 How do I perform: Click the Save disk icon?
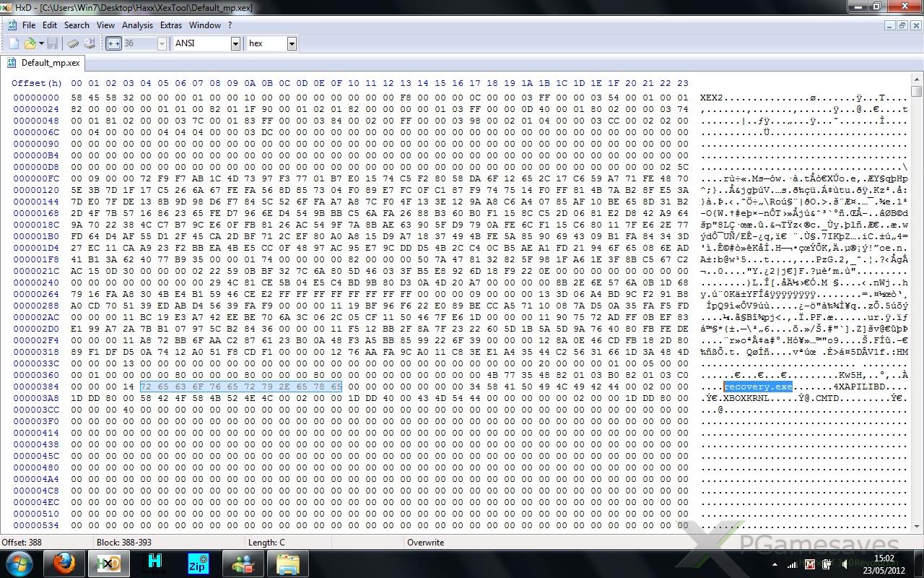click(53, 43)
